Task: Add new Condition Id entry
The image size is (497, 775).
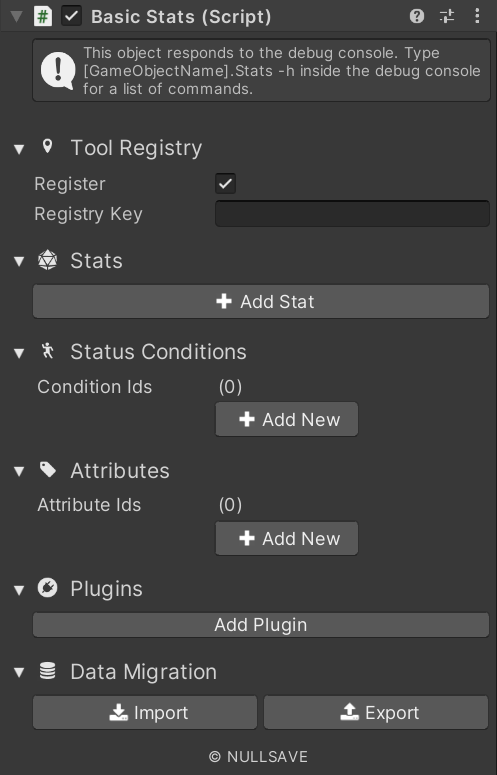Action: 287,419
